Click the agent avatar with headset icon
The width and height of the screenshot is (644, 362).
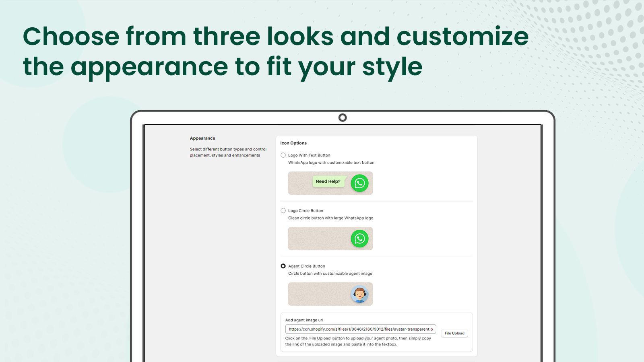point(359,294)
